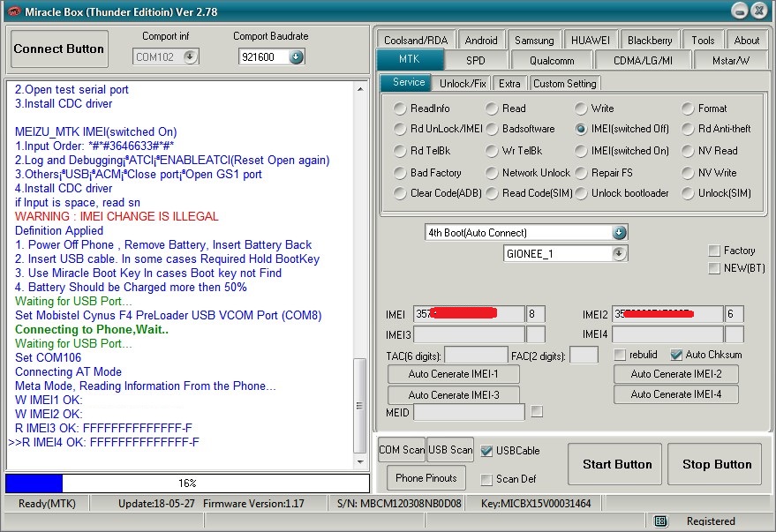This screenshot has width=776, height=532.
Task: Switch to the SPD tab
Action: 476,60
